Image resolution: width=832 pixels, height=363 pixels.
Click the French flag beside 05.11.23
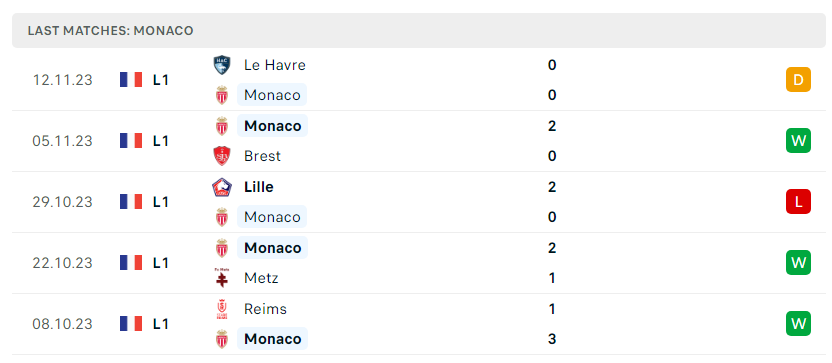pos(131,141)
